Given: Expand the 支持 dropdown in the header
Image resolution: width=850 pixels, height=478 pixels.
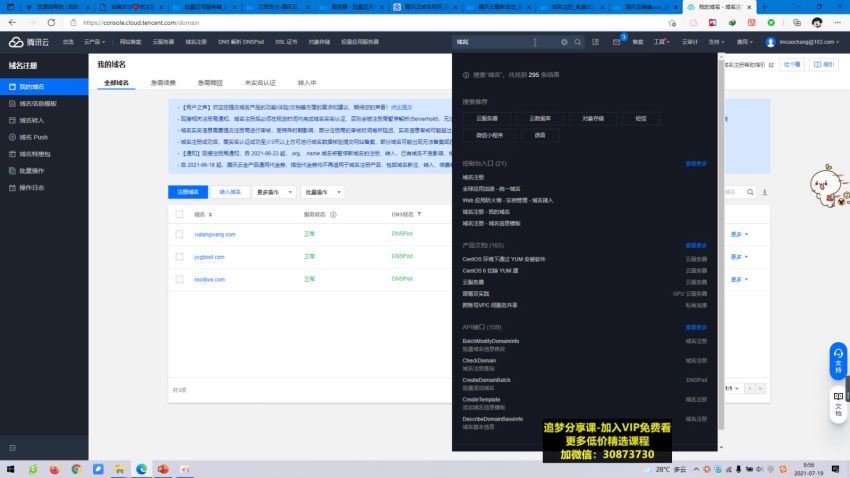Looking at the screenshot, I should pos(716,42).
